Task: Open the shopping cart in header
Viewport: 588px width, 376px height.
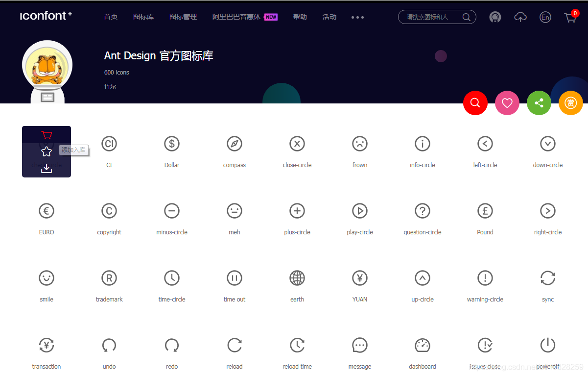Action: coord(570,17)
